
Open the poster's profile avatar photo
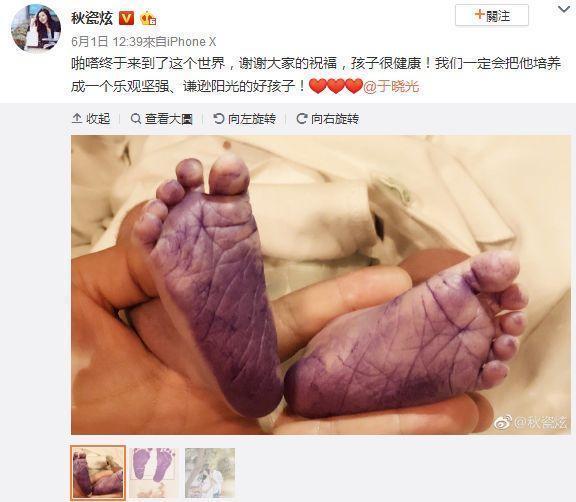pos(36,28)
